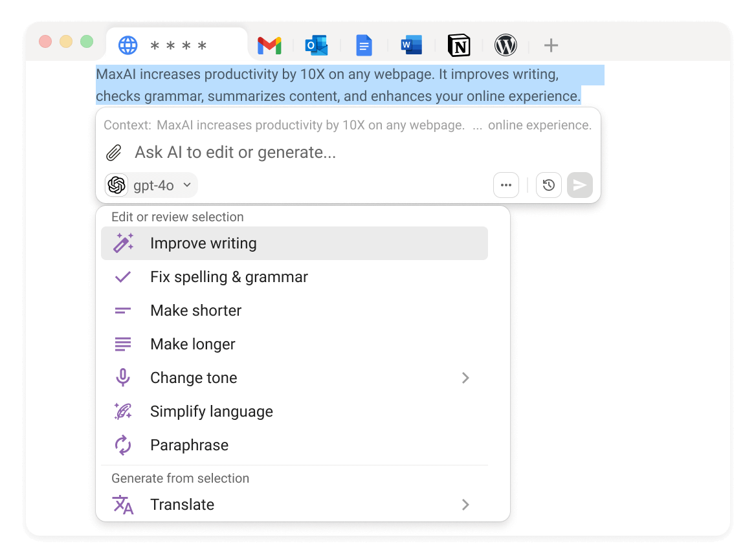Open the gpt-4o model dropdown
The width and height of the screenshot is (756, 559).
151,185
